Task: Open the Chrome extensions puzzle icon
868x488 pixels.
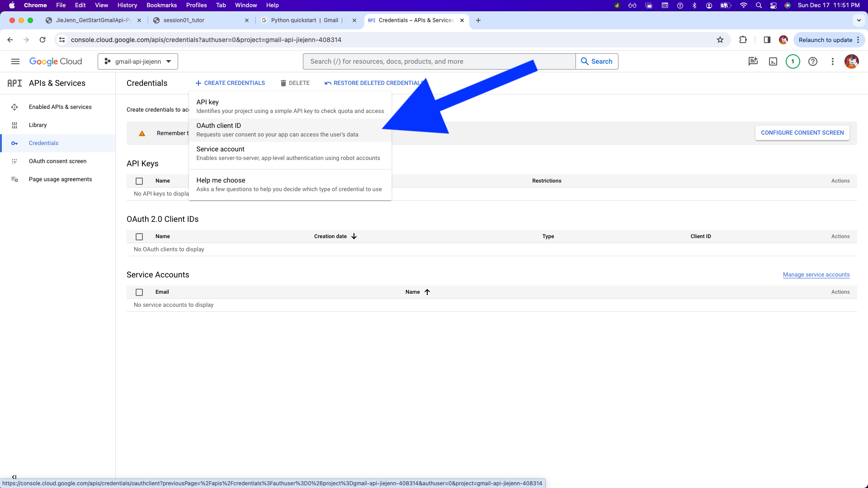Action: pyautogui.click(x=743, y=40)
